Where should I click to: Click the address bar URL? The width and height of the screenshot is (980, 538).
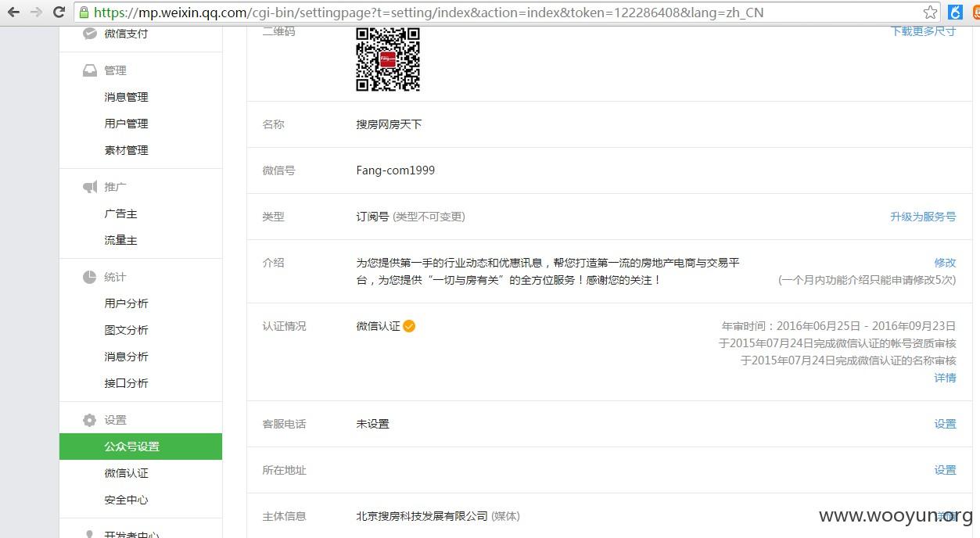pos(428,12)
